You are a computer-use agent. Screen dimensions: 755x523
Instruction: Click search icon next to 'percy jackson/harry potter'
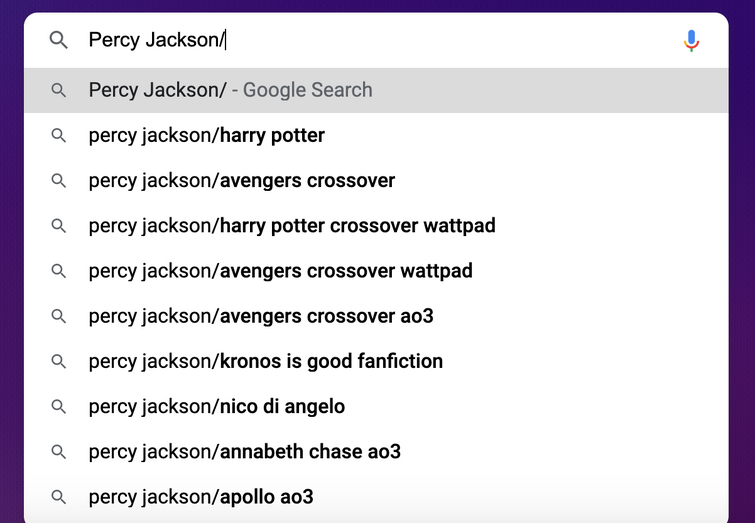coord(59,136)
